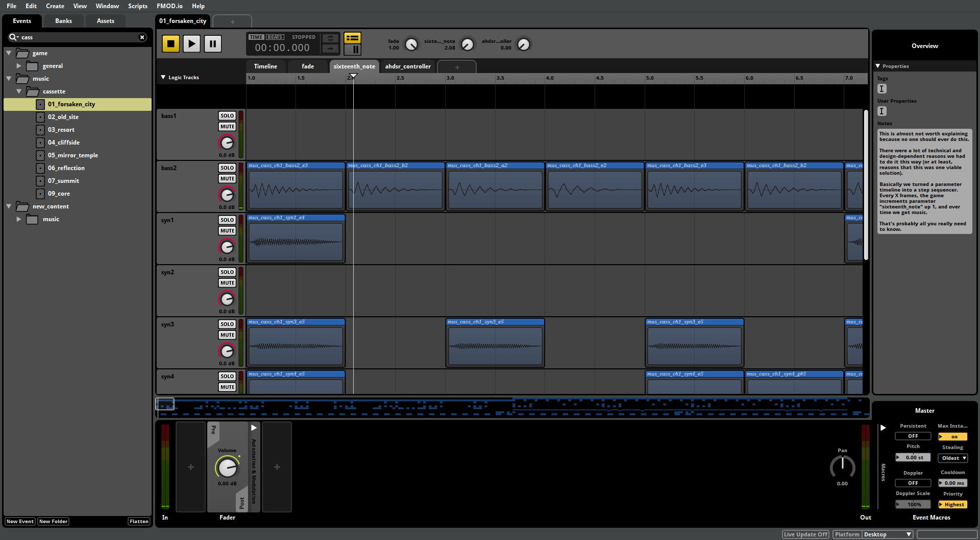This screenshot has height=540, width=980.
Task: Collapse the Logic Tracks section
Action: pyautogui.click(x=163, y=78)
